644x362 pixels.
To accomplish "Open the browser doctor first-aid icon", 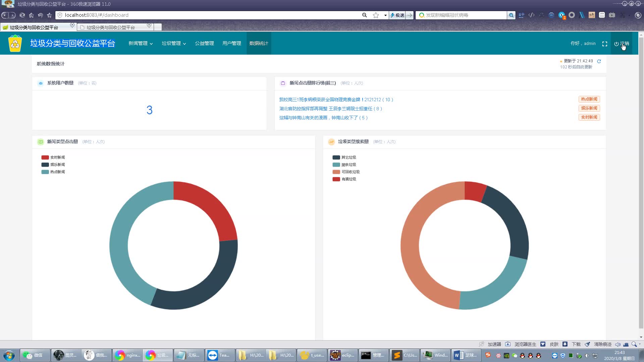I will [507, 344].
